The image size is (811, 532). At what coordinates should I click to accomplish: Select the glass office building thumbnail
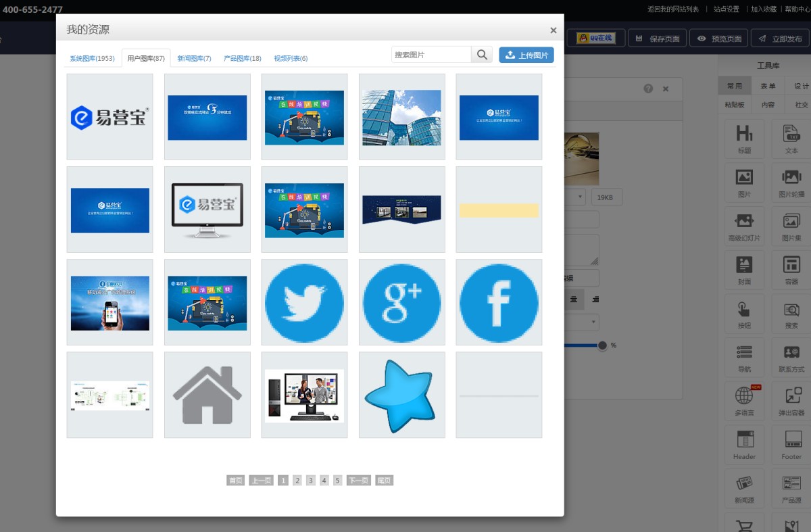pos(401,117)
